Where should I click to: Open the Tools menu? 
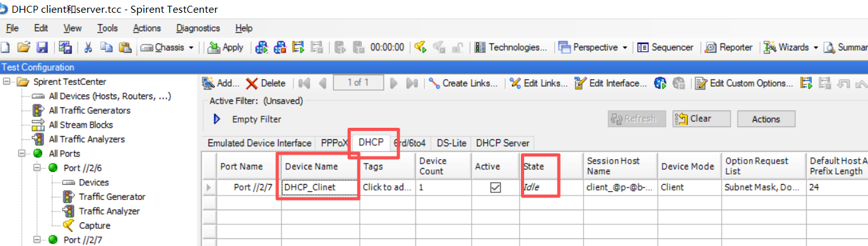(107, 28)
